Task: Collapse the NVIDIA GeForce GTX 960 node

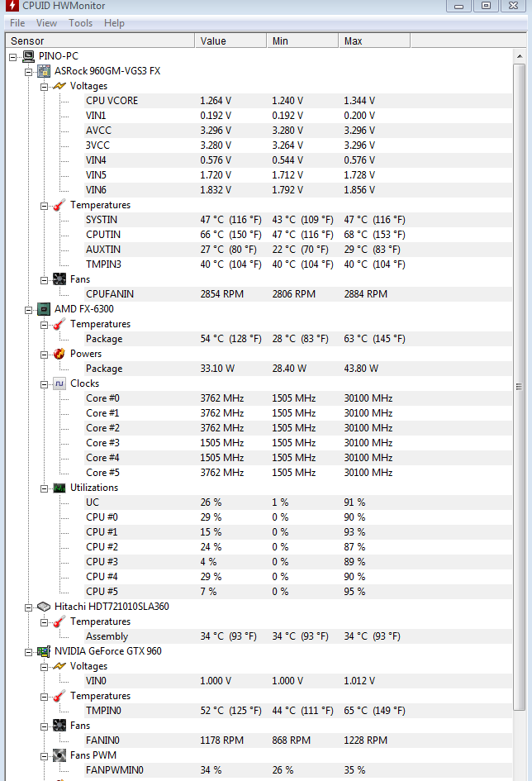Action: (x=28, y=653)
